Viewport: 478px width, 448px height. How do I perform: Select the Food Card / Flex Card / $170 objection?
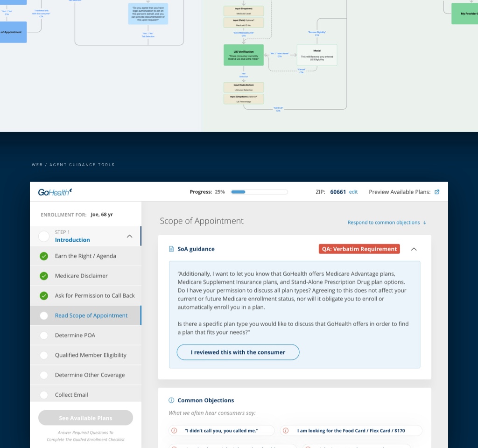click(351, 431)
